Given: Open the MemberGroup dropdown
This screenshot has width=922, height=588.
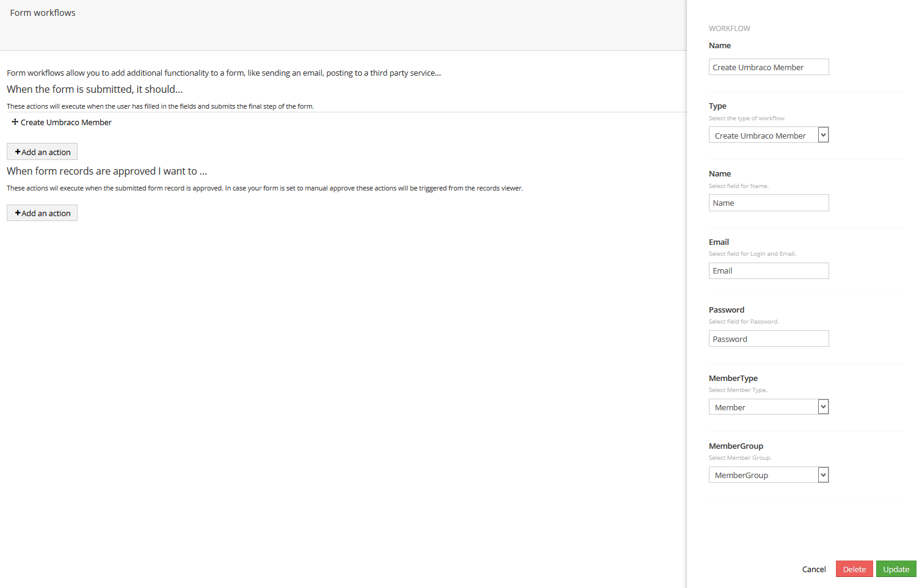Looking at the screenshot, I should [769, 474].
